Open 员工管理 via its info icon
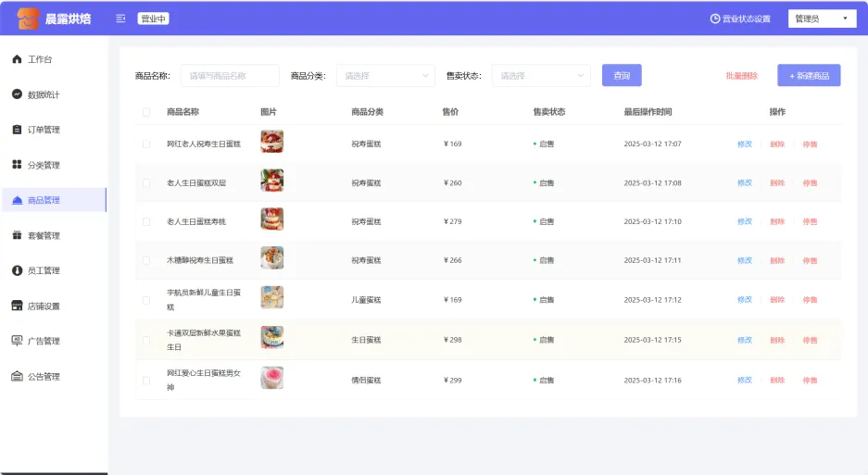This screenshot has width=868, height=475. pos(17,270)
